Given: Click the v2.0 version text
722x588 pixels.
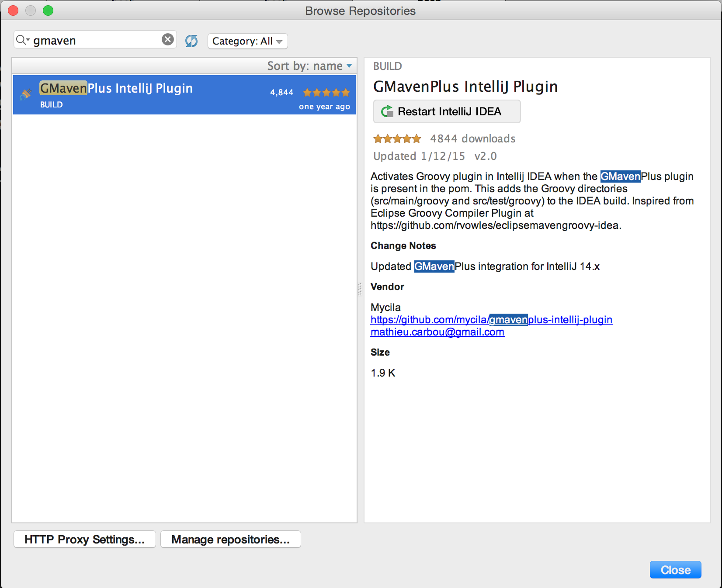Looking at the screenshot, I should (x=486, y=156).
